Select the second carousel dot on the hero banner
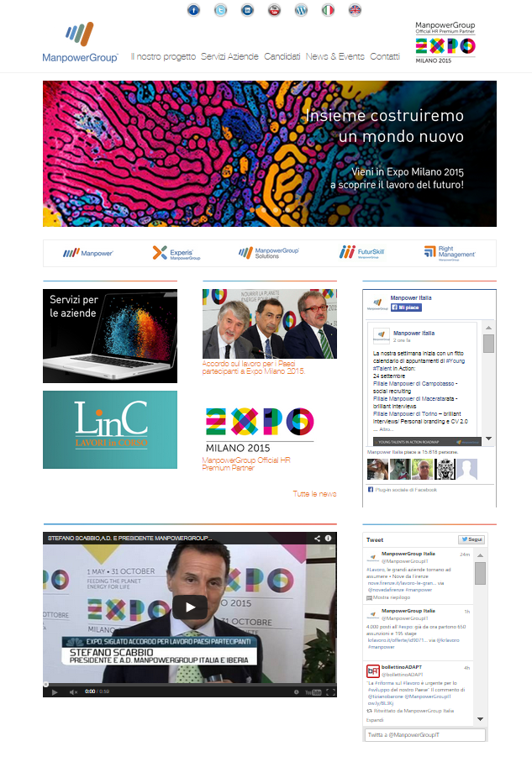 click(264, 209)
